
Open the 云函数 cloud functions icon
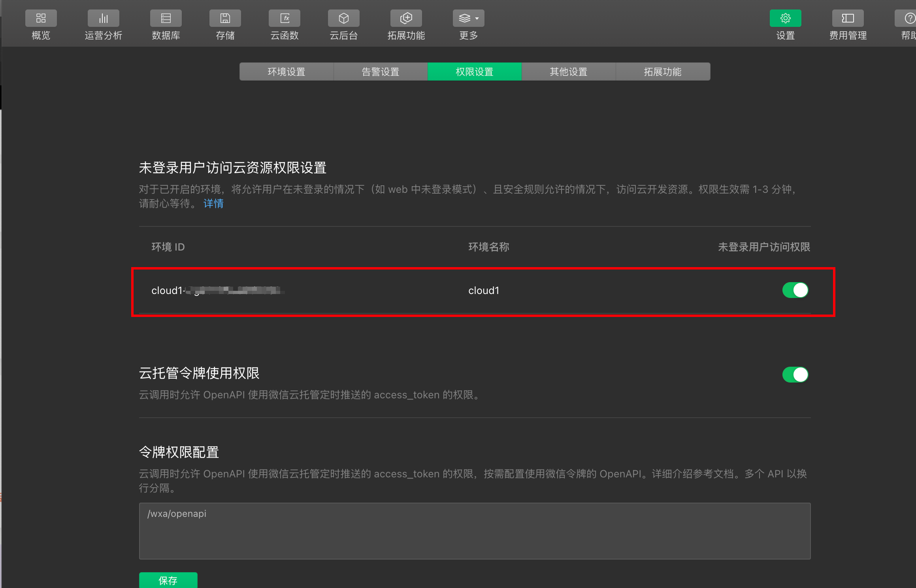(284, 19)
